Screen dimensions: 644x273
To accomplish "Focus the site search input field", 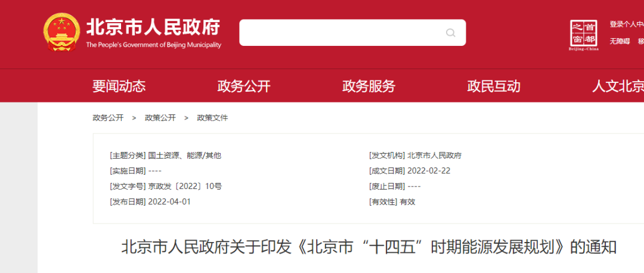I will tap(352, 32).
